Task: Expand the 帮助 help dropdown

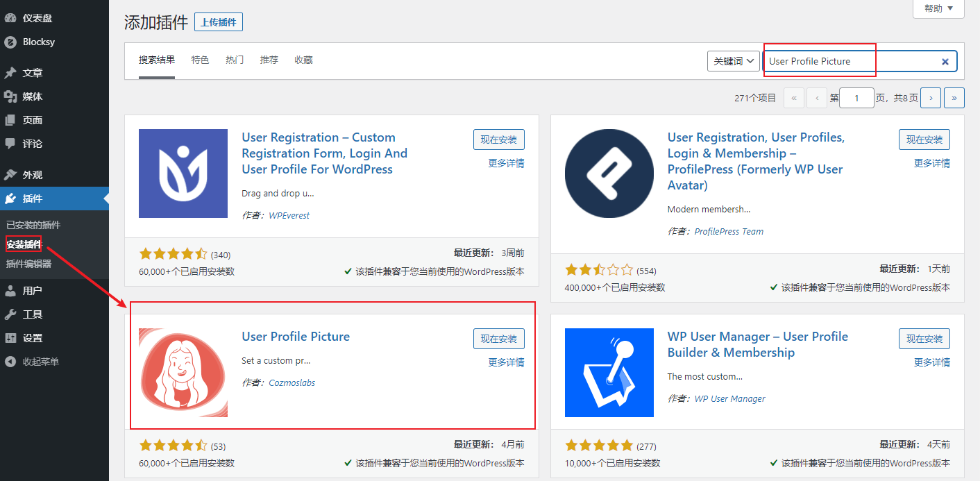Action: pyautogui.click(x=938, y=8)
